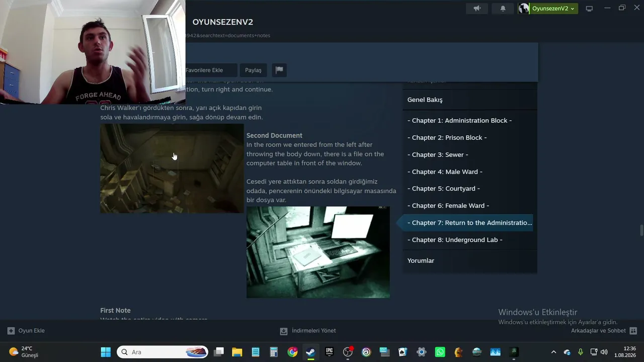644x362 pixels.
Task: Open Steam notifications bell
Action: click(503, 9)
